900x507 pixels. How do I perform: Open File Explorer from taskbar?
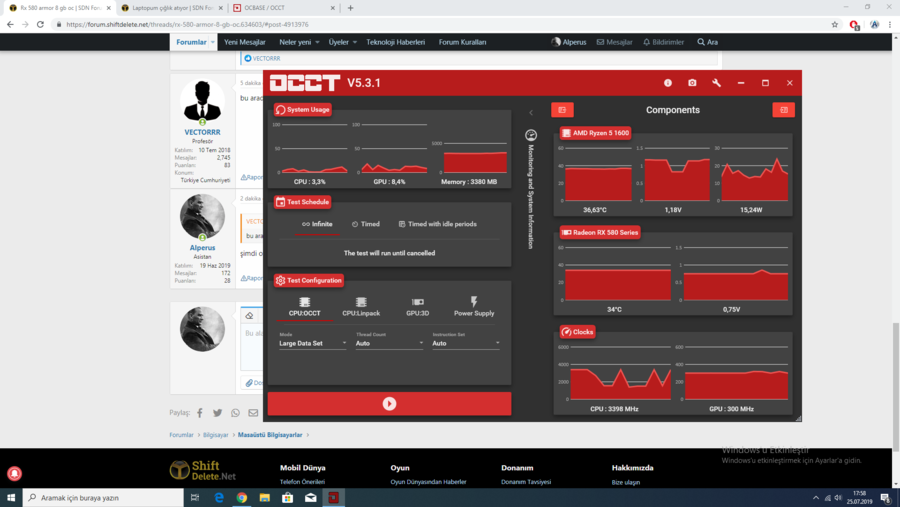click(x=265, y=498)
